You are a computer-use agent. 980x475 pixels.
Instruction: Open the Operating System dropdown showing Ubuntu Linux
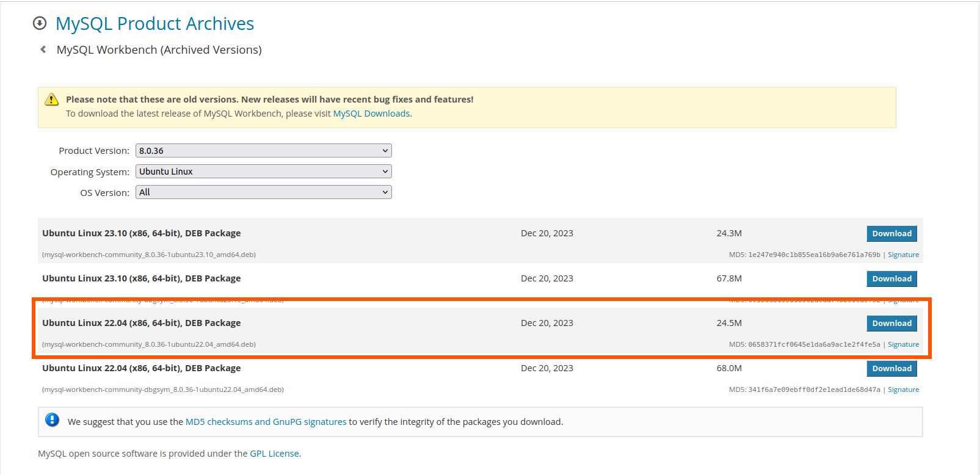(263, 172)
